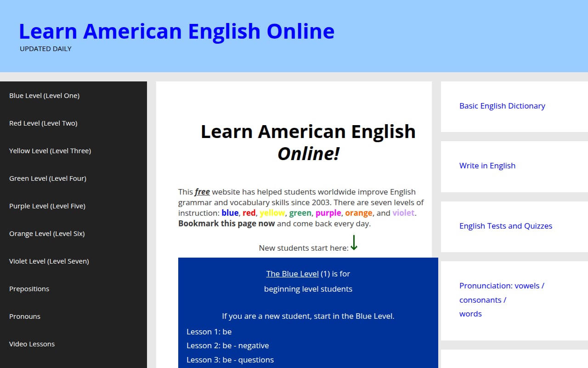Open the pronunciation words link
This screenshot has width=588, height=368.
[x=470, y=314]
